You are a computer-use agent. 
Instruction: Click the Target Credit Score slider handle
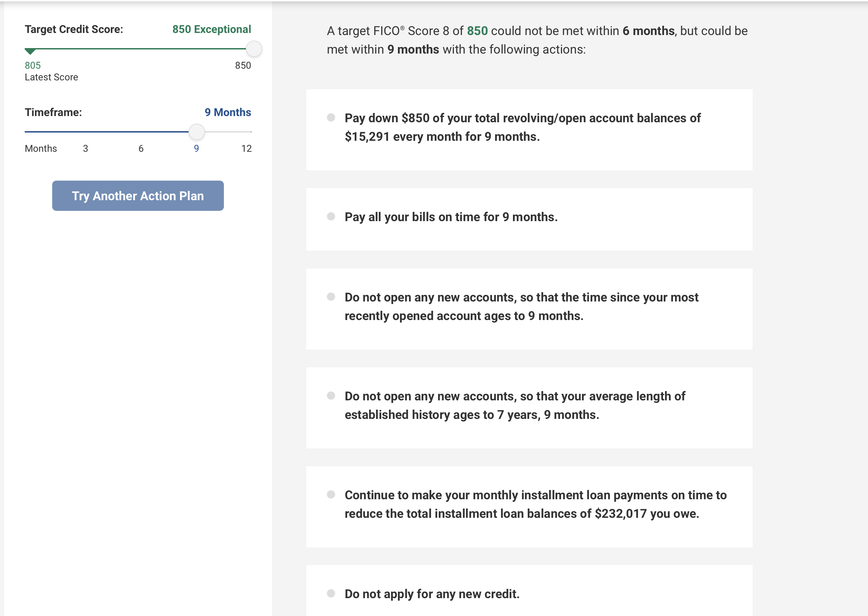[x=254, y=49]
